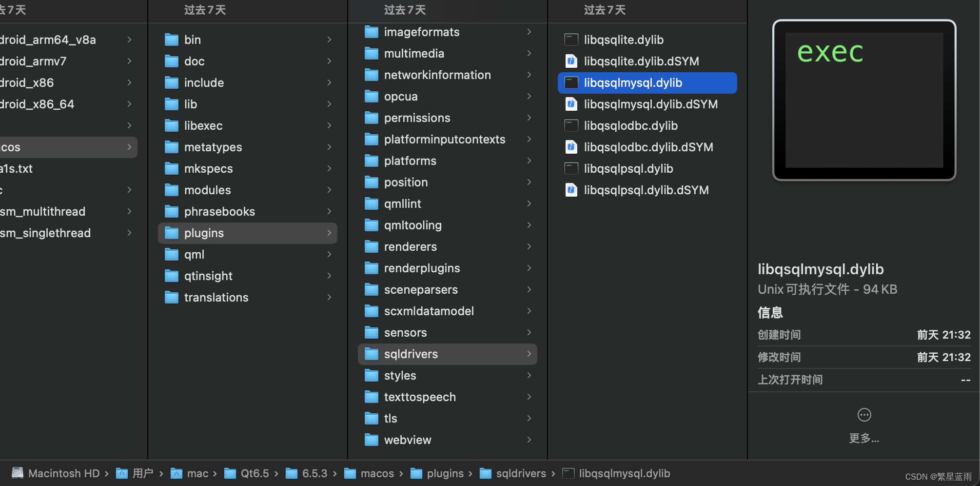Expand the webview folder chevron

529,440
